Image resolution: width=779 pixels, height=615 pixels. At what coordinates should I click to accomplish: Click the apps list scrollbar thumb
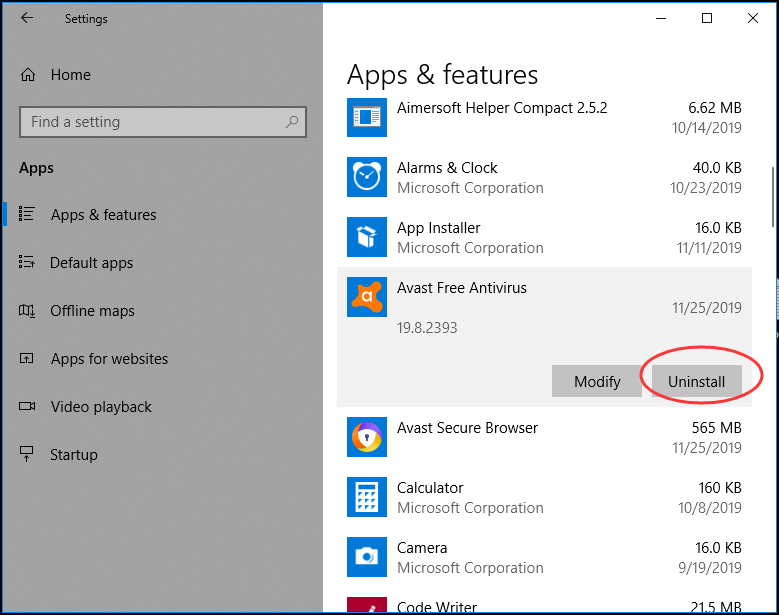point(773,197)
